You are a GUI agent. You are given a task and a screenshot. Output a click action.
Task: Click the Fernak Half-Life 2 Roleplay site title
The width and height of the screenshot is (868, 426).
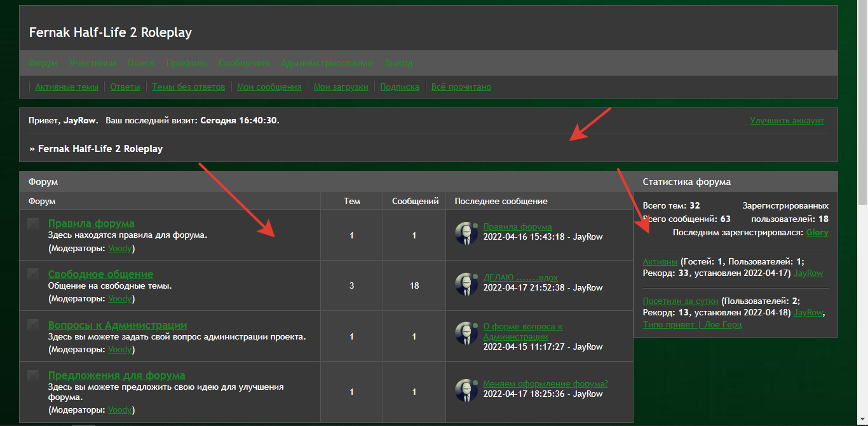111,32
